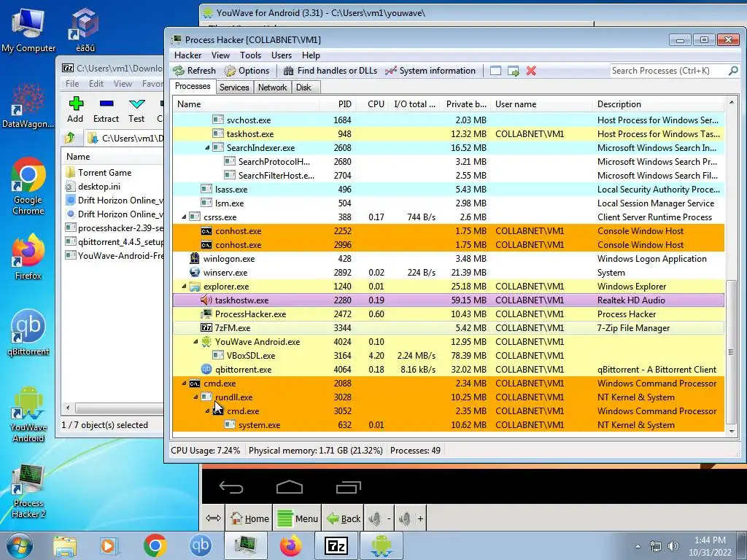Select the VBoxSDL.exe process row

click(449, 356)
